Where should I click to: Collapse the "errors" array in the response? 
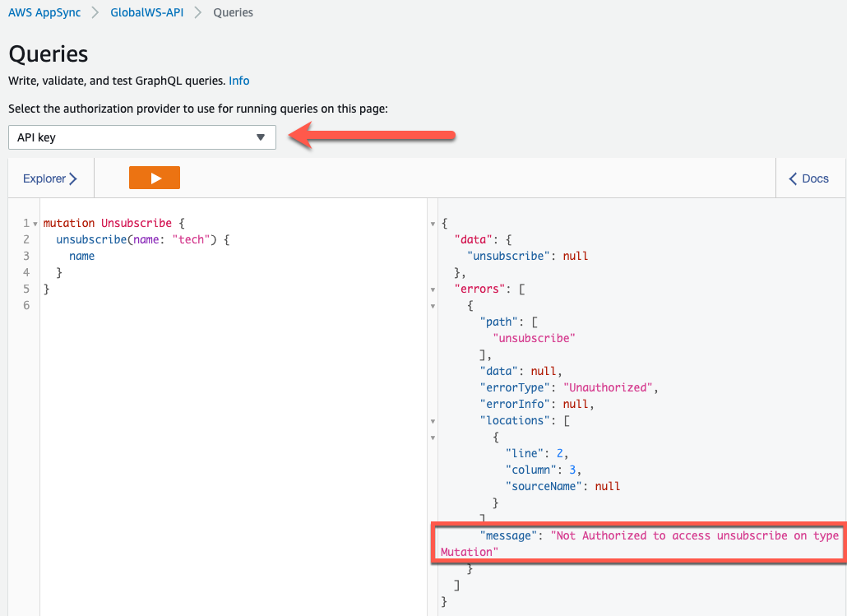coord(433,289)
